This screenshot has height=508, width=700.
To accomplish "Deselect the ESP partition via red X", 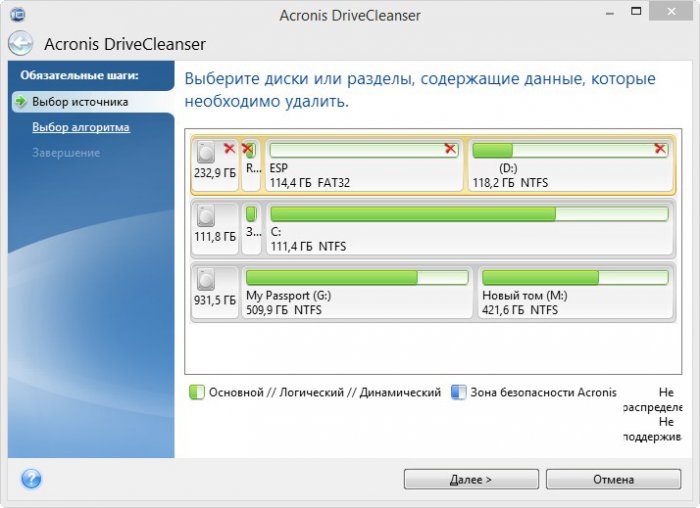I will (450, 149).
